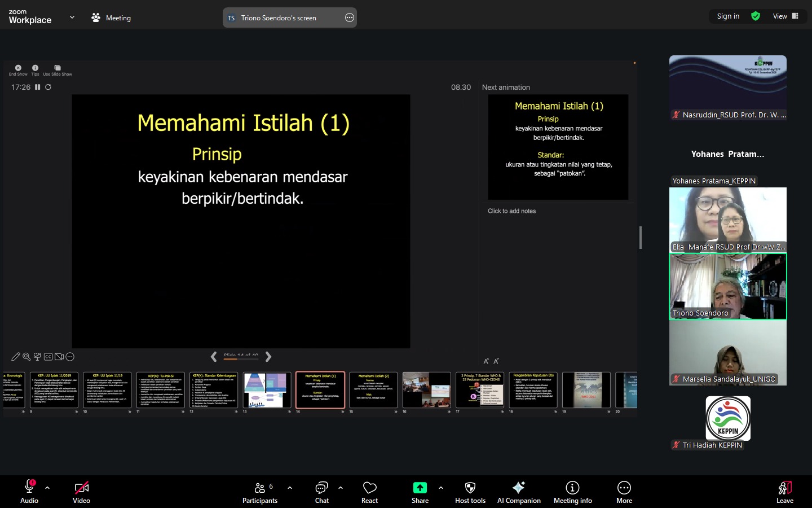Image resolution: width=812 pixels, height=508 pixels.
Task: Open the Workplace dropdown chevron
Action: coord(72,17)
